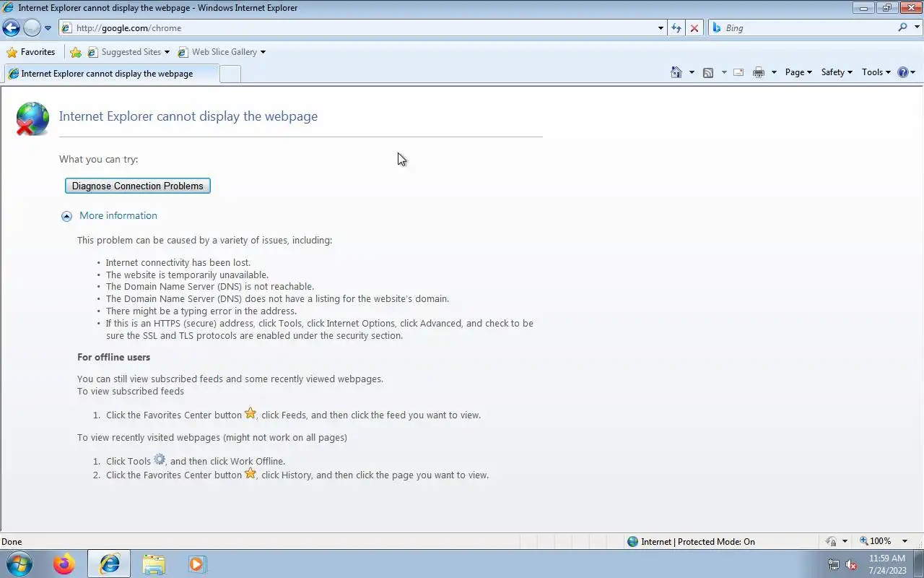Click the muted volume tray icon
The height and width of the screenshot is (578, 924).
tap(852, 565)
